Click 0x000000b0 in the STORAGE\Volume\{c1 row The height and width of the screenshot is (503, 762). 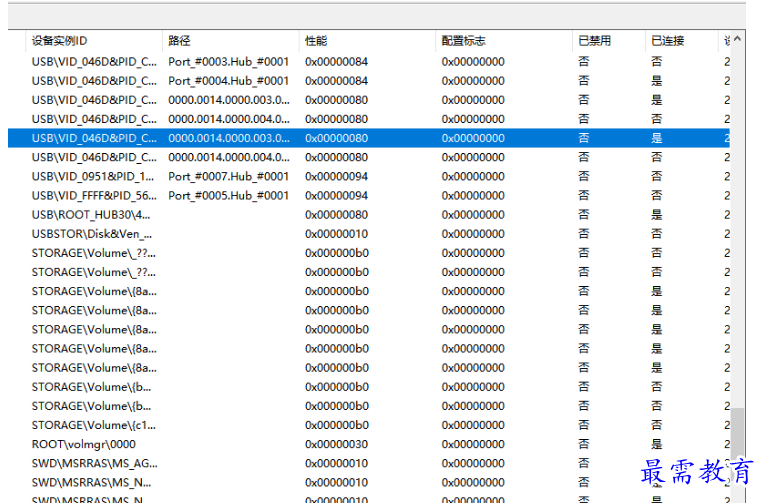pos(337,425)
